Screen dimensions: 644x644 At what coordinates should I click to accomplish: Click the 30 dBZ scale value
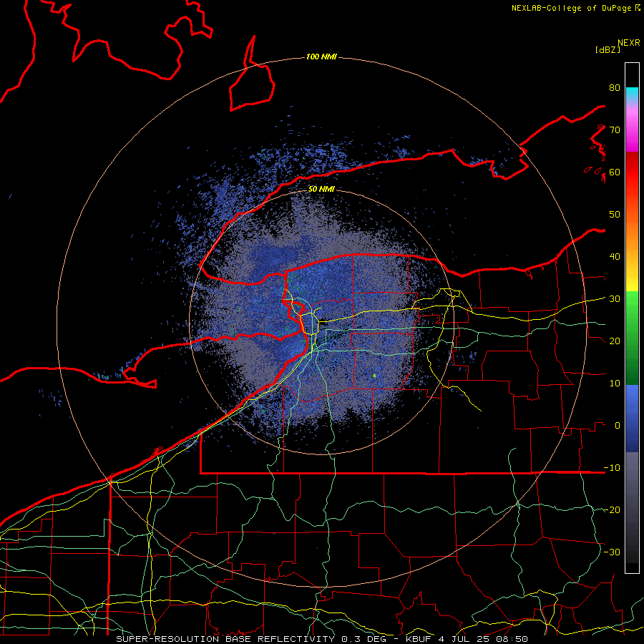coord(615,298)
